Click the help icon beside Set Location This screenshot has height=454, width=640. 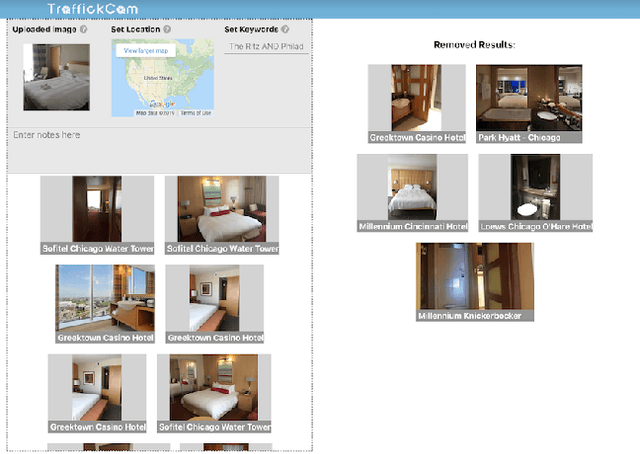pos(167,30)
